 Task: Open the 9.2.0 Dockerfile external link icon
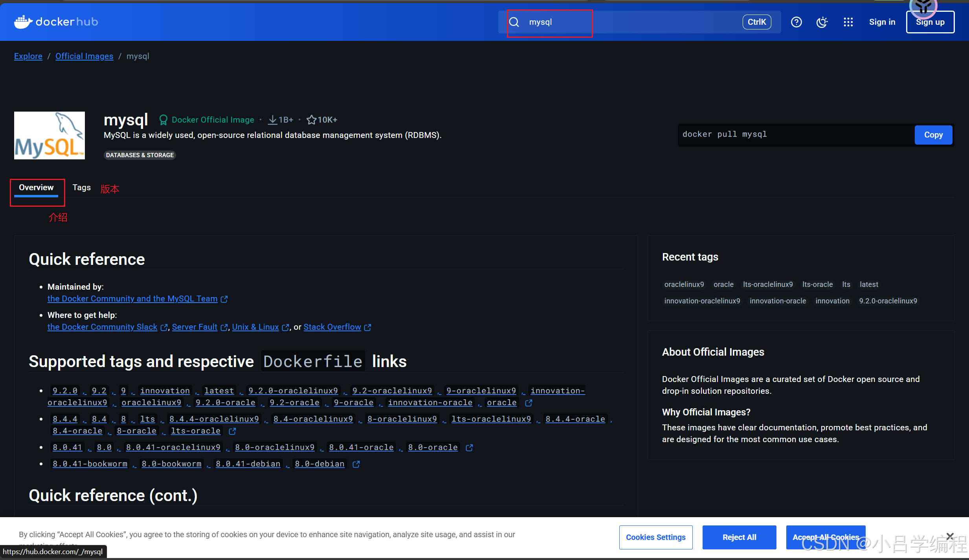tap(529, 403)
